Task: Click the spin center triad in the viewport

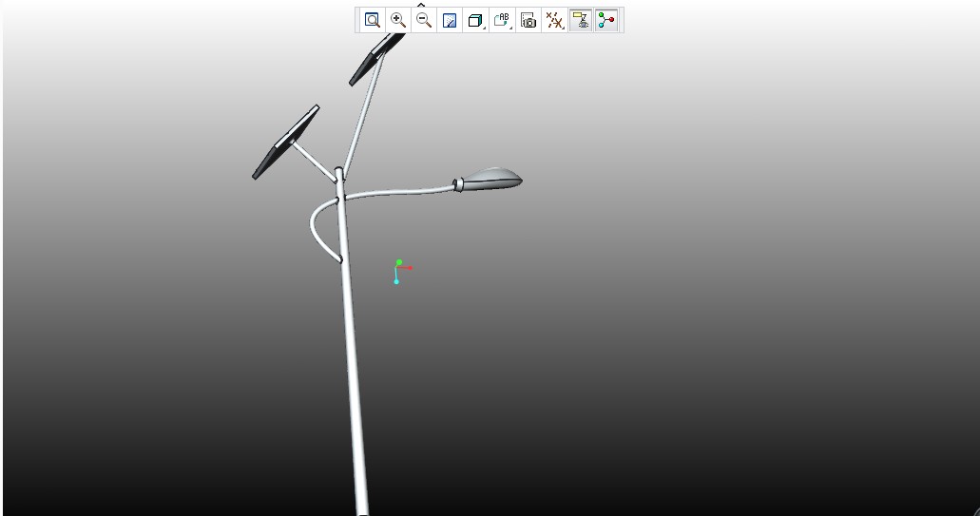Action: coord(401,271)
